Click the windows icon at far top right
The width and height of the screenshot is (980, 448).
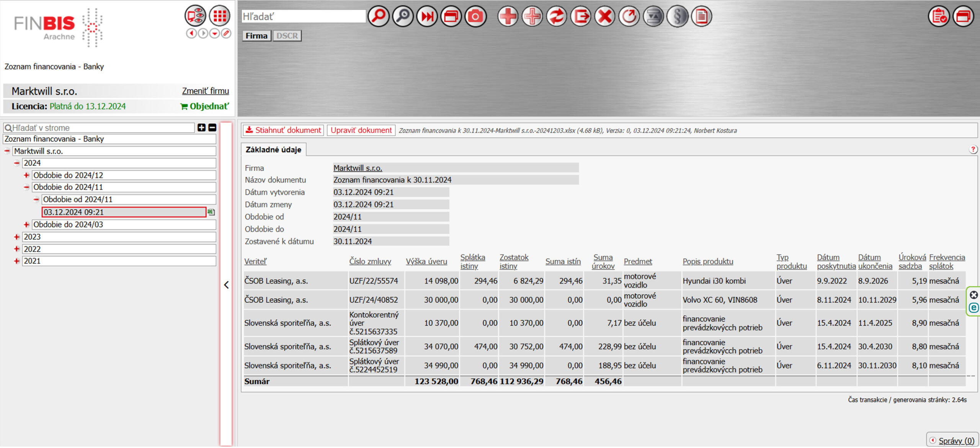[x=964, y=16]
